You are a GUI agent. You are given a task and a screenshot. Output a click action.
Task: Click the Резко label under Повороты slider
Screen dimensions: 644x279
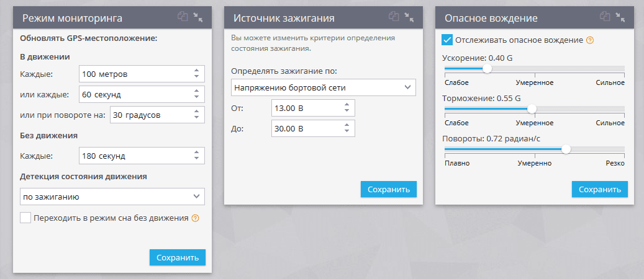click(x=615, y=163)
